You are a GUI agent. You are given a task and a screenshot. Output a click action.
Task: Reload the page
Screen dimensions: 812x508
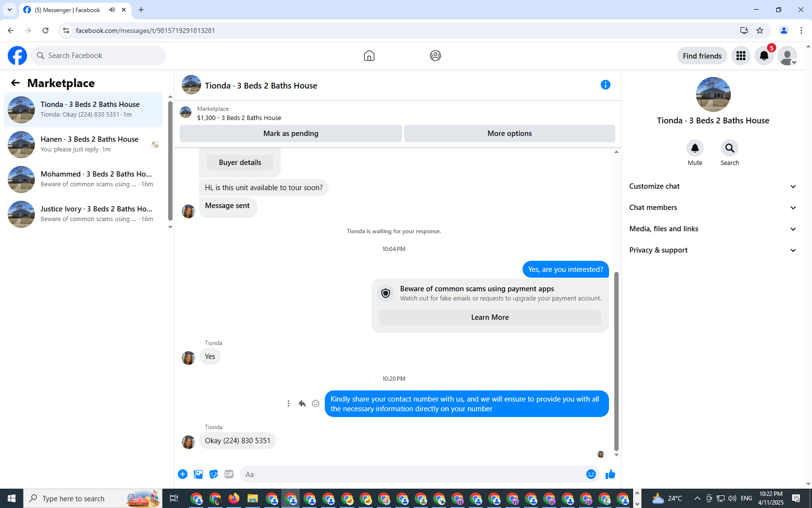click(45, 30)
